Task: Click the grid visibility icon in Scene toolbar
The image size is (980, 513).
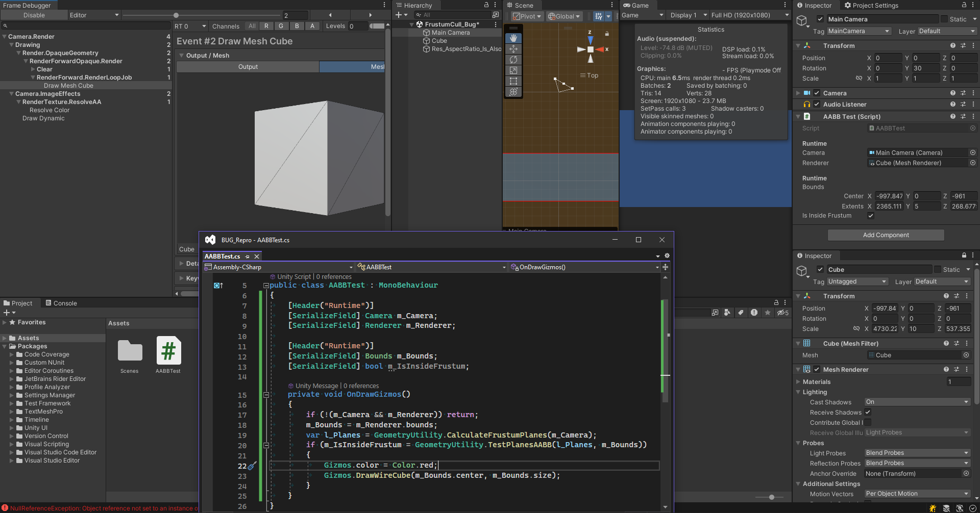Action: (x=599, y=16)
